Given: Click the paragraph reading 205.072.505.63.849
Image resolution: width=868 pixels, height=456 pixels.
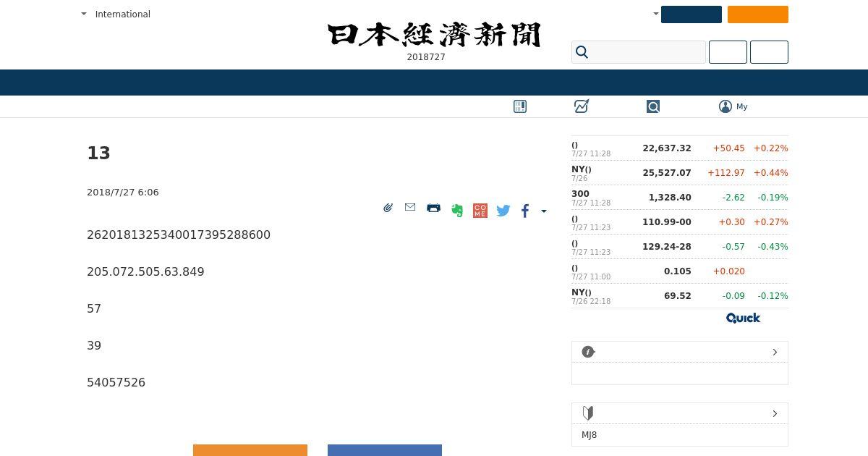Looking at the screenshot, I should (145, 271).
